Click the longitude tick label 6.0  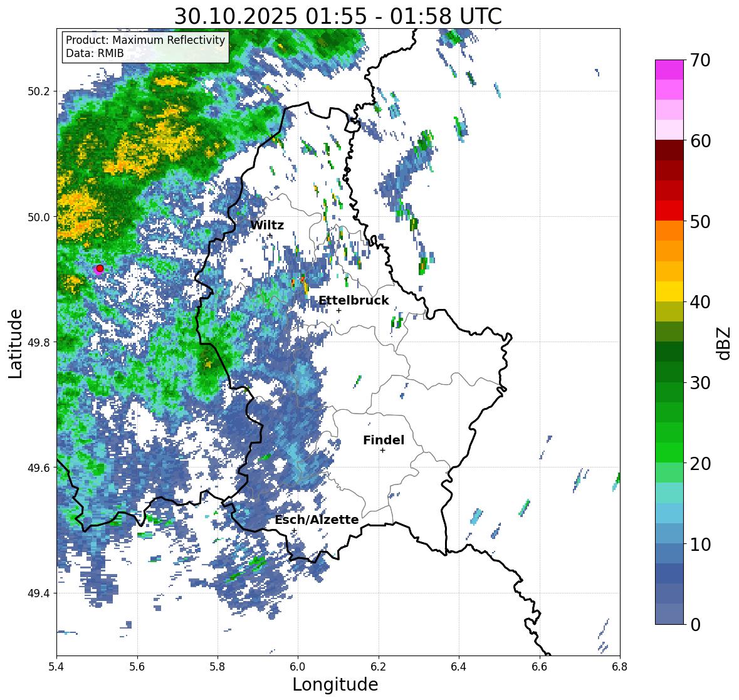pos(298,667)
